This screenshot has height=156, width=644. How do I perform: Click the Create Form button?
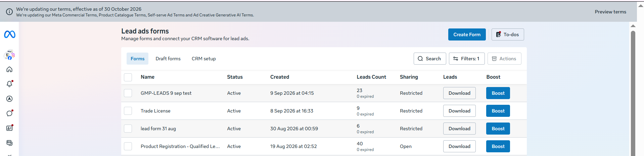(467, 34)
